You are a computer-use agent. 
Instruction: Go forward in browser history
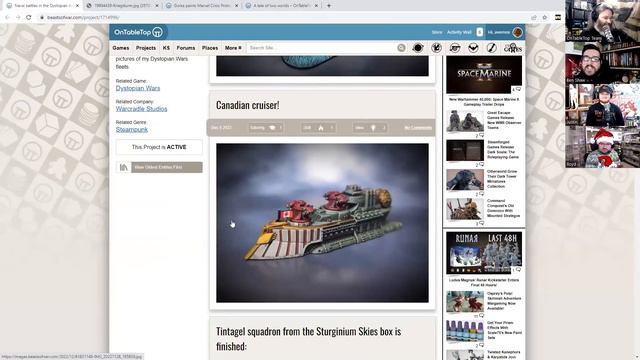point(18,17)
